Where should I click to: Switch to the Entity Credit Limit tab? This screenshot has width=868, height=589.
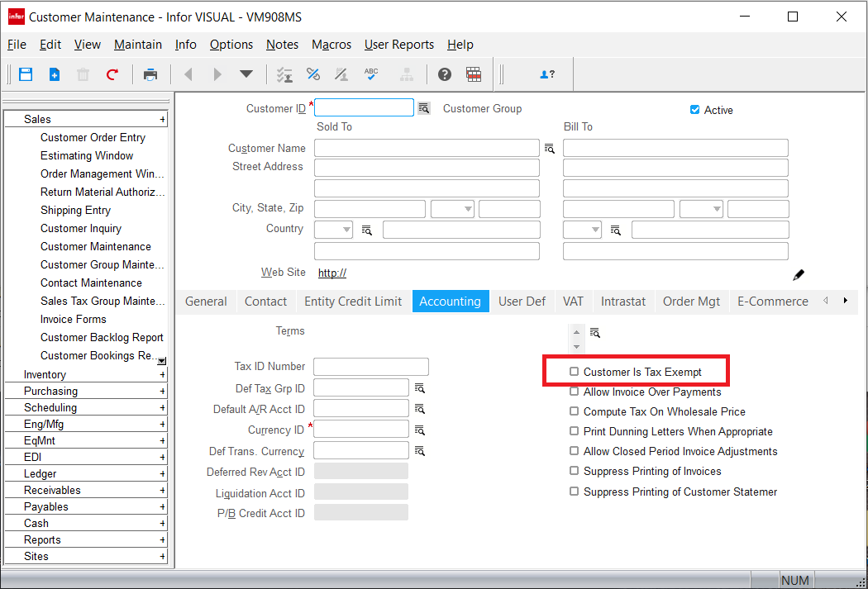[353, 302]
